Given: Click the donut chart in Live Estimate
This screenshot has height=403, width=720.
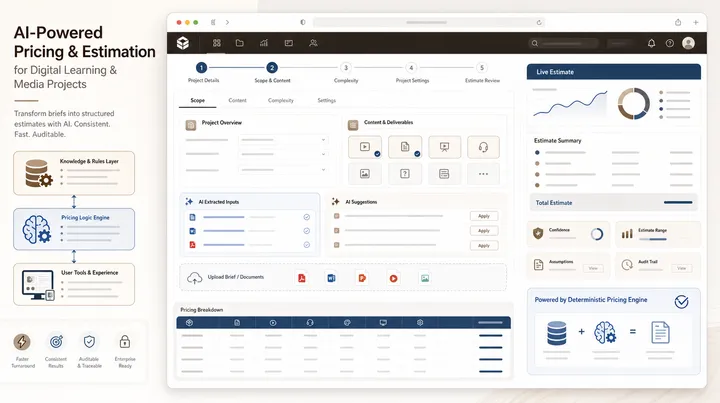Looking at the screenshot, I should pyautogui.click(x=634, y=104).
